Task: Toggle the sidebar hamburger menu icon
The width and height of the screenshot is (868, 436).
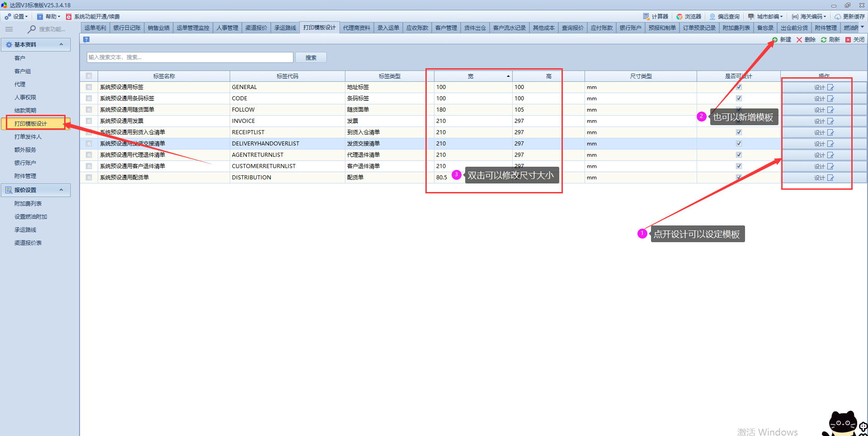Action: point(9,29)
